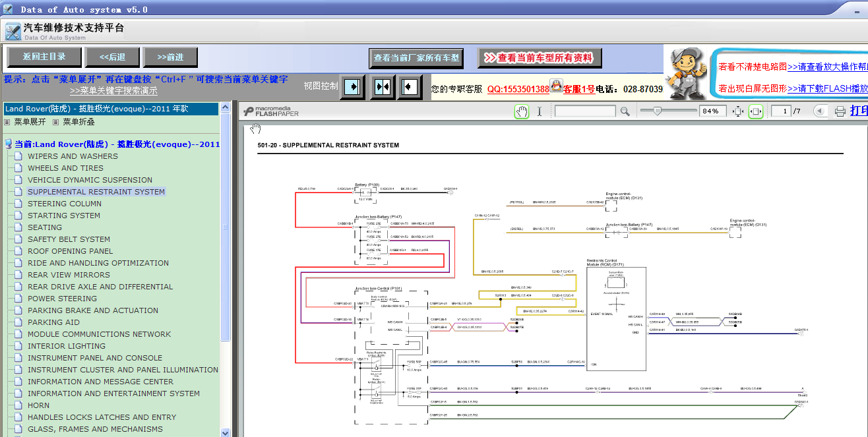The image size is (868, 437).
Task: Click the document icon for WIPERS AND WASHERS
Action: 18,156
